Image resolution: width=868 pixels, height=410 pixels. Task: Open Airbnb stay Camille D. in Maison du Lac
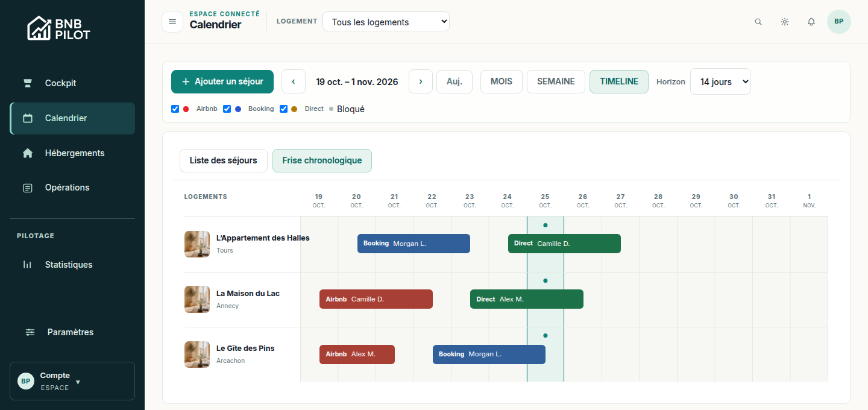pos(376,299)
